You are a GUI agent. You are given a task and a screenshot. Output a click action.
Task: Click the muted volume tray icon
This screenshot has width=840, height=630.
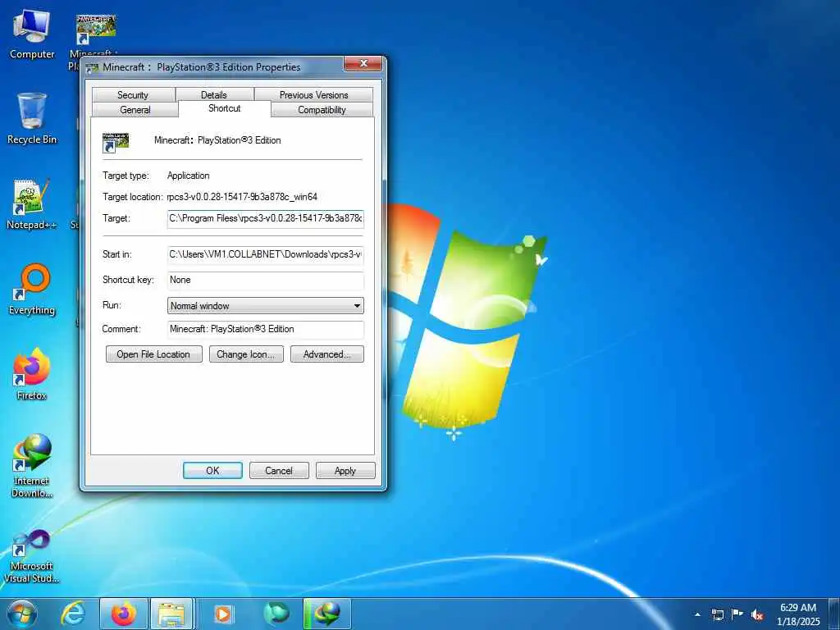pos(757,614)
